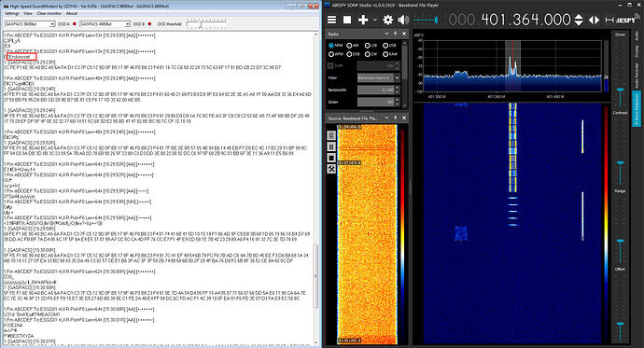The width and height of the screenshot is (644, 348).
Task: Click the baseband file timeline waterfall
Action: tap(367, 234)
